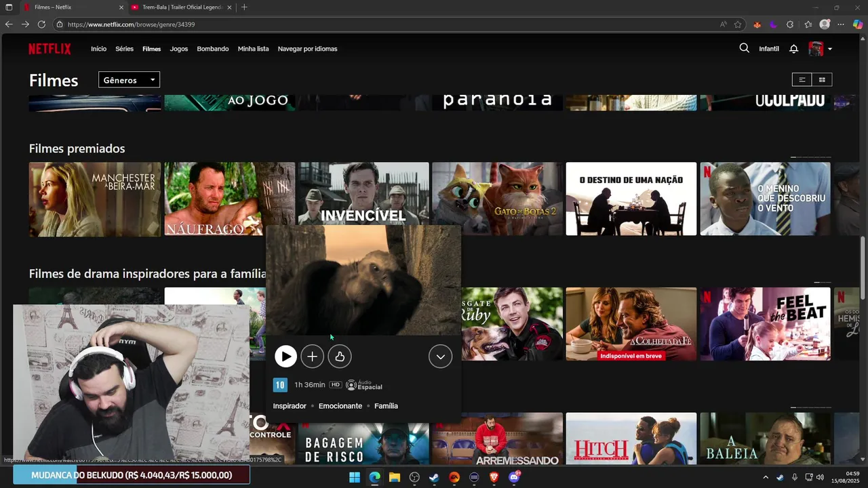Open A Colheita da Fé card
The height and width of the screenshot is (488, 868).
pos(631,324)
